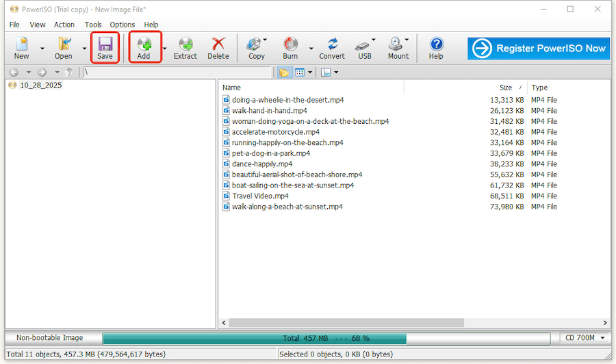Expand the Add button dropdown arrow
This screenshot has height=364, width=616.
pos(164,49)
